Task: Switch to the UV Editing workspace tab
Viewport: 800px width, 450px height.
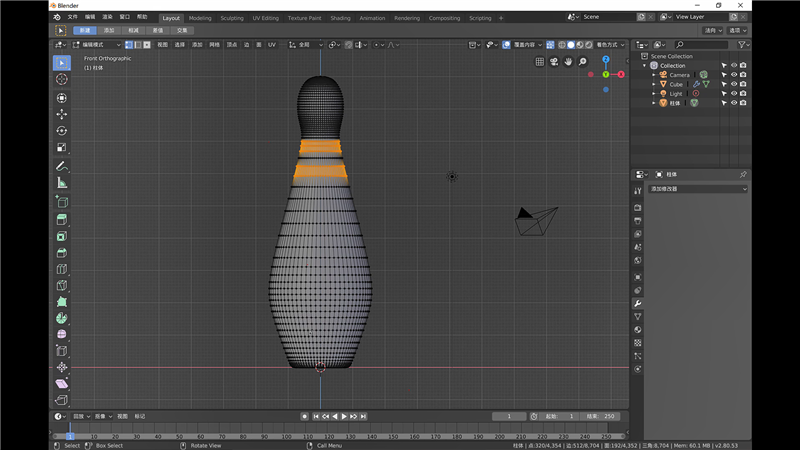Action: click(265, 18)
